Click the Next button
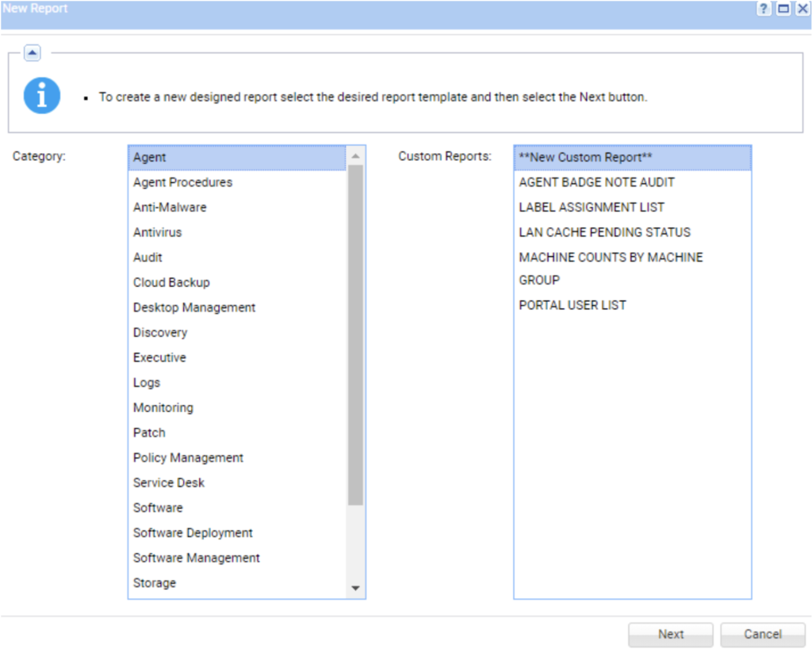 click(x=670, y=634)
